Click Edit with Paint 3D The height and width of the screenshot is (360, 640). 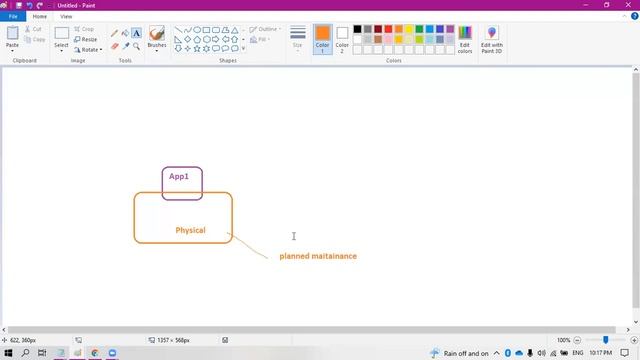491,39
